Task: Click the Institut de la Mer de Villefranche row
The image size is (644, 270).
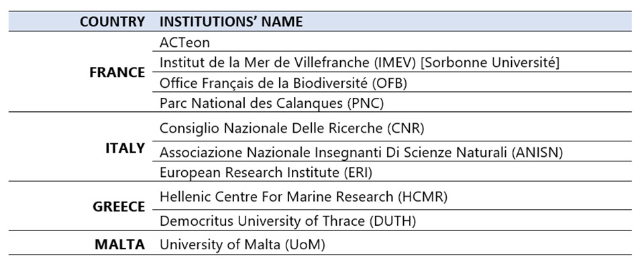Action: [392, 62]
